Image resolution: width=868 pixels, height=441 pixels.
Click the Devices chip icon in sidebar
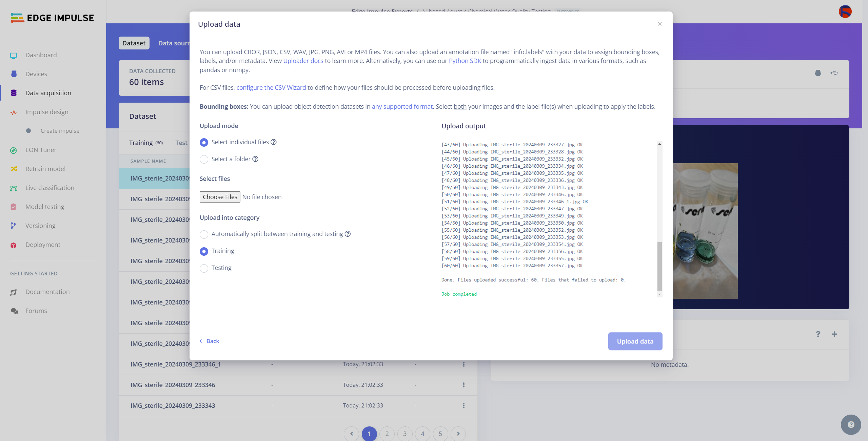point(14,74)
